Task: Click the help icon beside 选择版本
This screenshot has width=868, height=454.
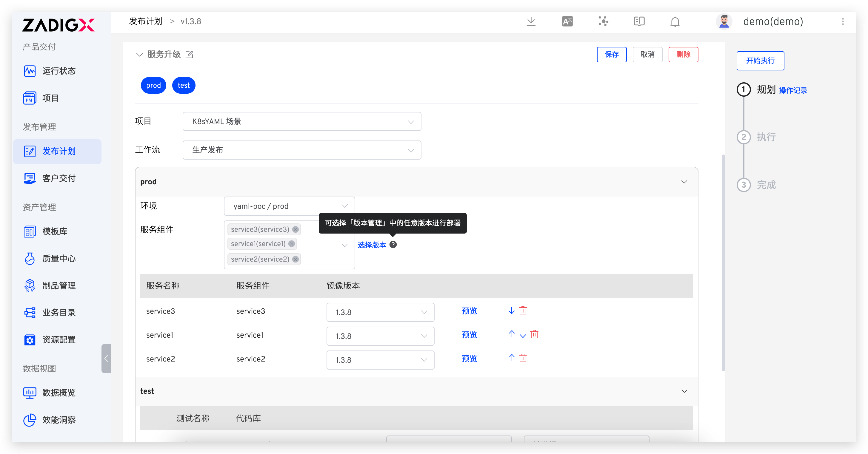Action: coord(393,245)
